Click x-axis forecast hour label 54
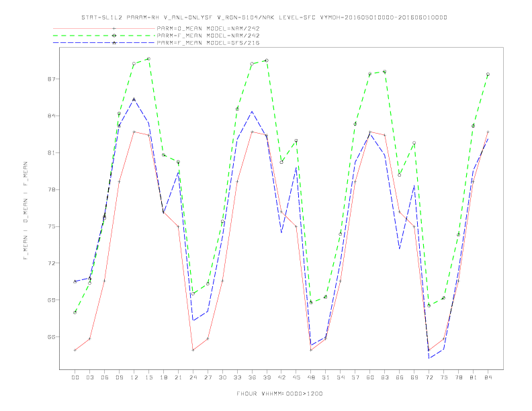This screenshot has width=532, height=411. [341, 377]
